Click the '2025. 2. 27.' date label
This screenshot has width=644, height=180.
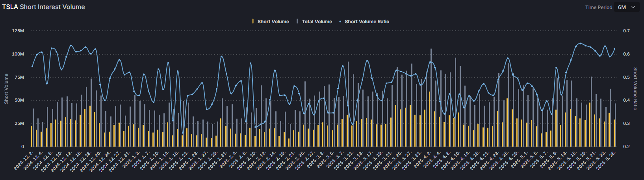click(x=305, y=160)
